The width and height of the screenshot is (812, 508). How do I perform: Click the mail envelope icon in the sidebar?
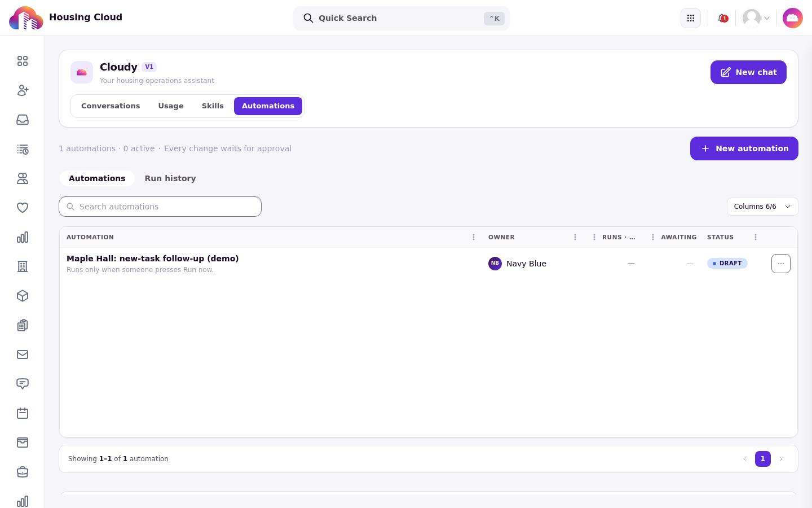click(x=23, y=354)
